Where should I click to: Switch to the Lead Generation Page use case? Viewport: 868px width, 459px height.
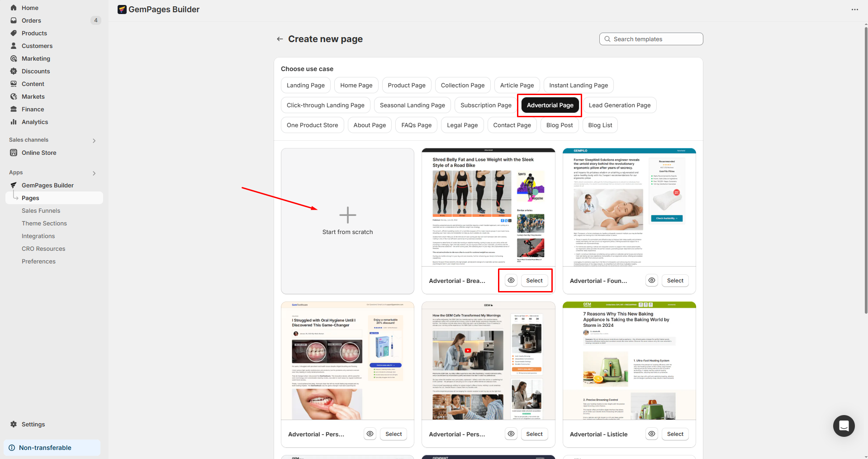click(619, 105)
